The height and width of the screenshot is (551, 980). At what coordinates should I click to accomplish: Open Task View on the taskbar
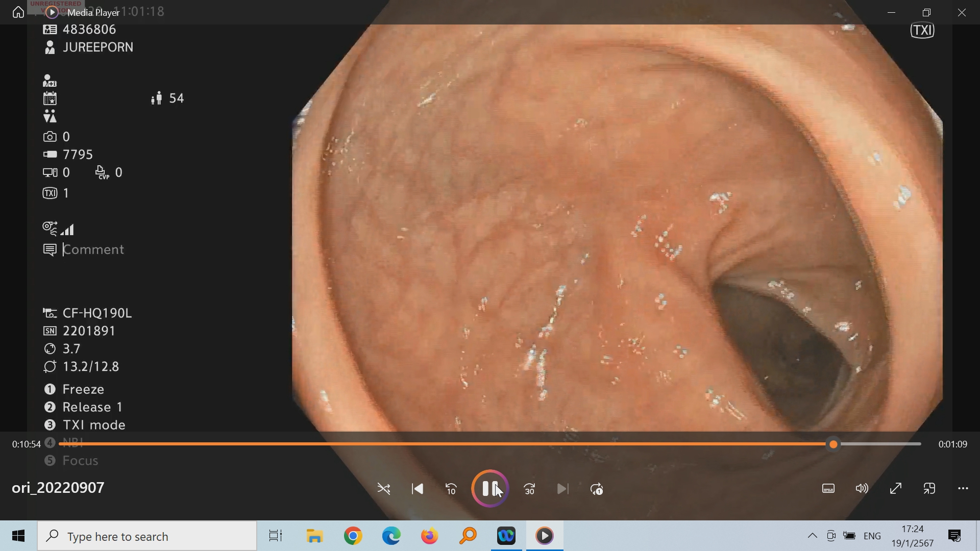pyautogui.click(x=276, y=536)
